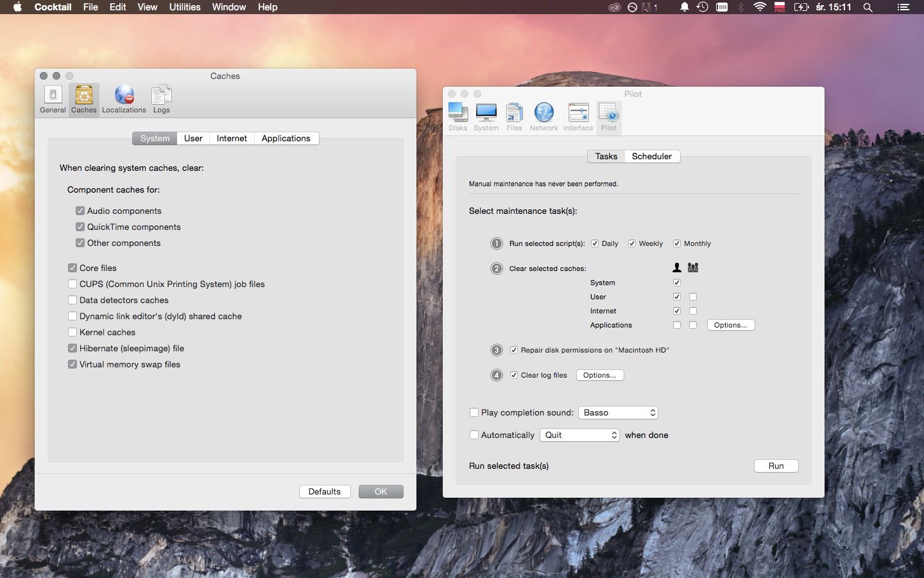Open Interface icon in Pilot toolbar

tap(578, 118)
